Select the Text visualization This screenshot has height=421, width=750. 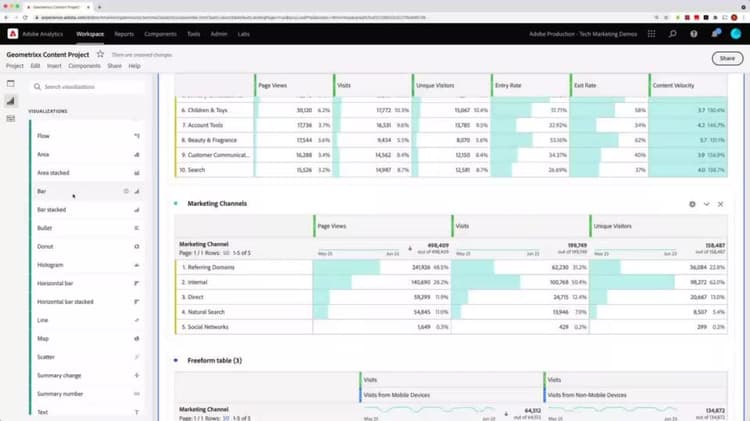click(x=87, y=412)
